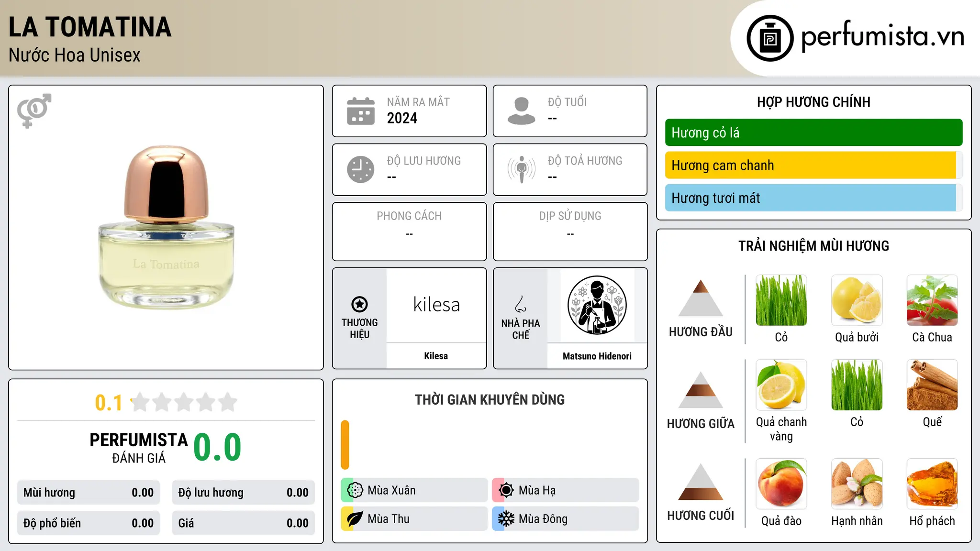Open the kilesa brand logo
This screenshot has width=980, height=551.
pyautogui.click(x=436, y=305)
